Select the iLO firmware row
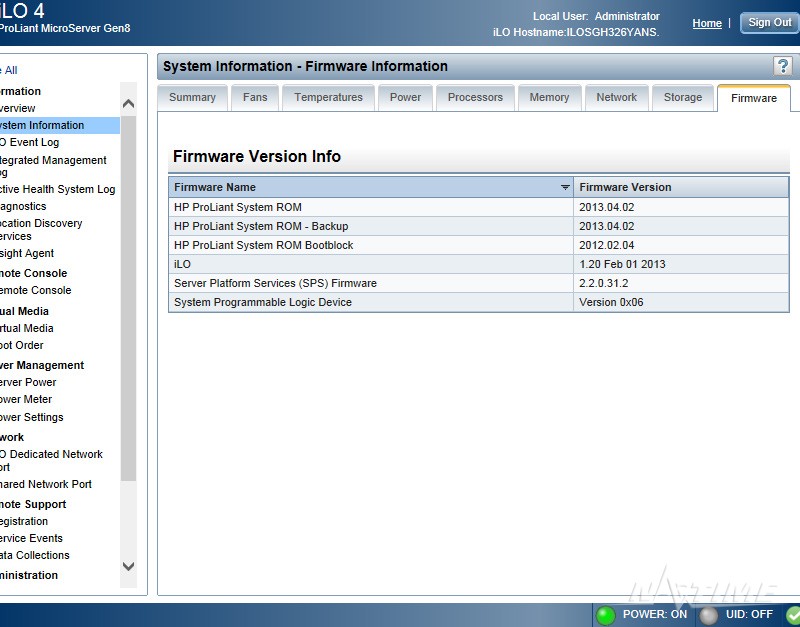Image resolution: width=800 pixels, height=627 pixels. pos(479,264)
